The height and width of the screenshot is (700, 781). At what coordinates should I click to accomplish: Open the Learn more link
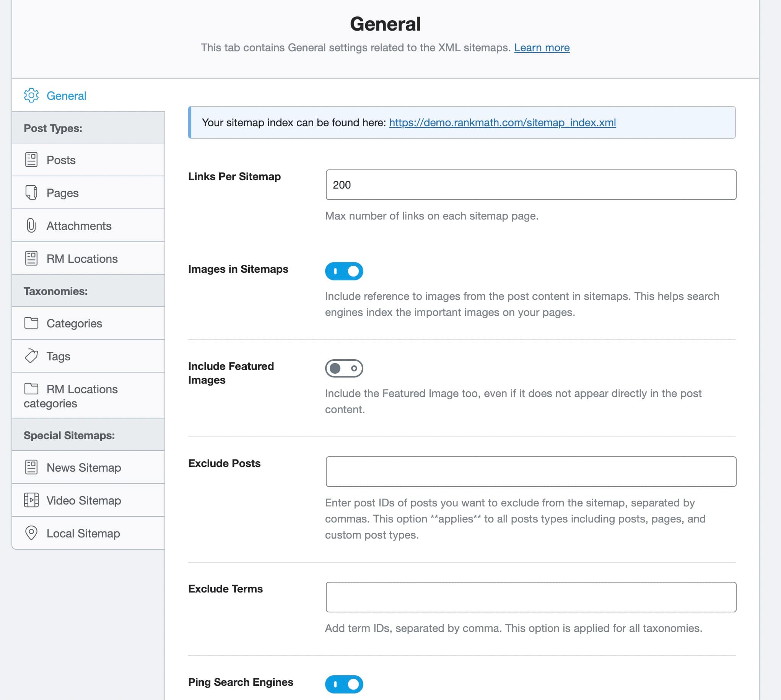pos(542,48)
